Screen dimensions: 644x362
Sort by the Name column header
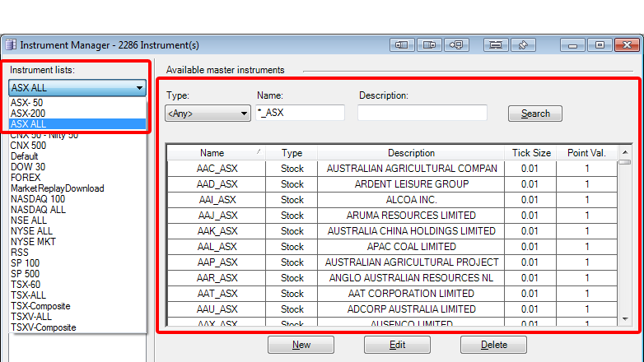[x=216, y=153]
